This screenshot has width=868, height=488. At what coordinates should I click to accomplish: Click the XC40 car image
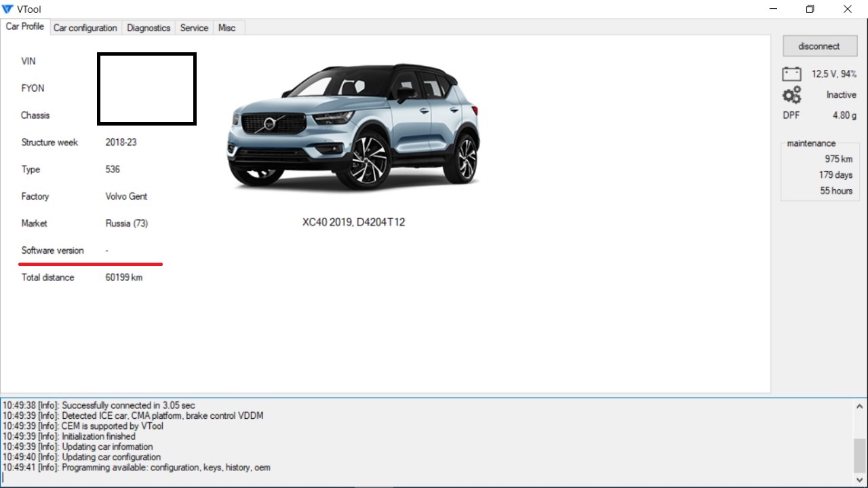tap(353, 127)
